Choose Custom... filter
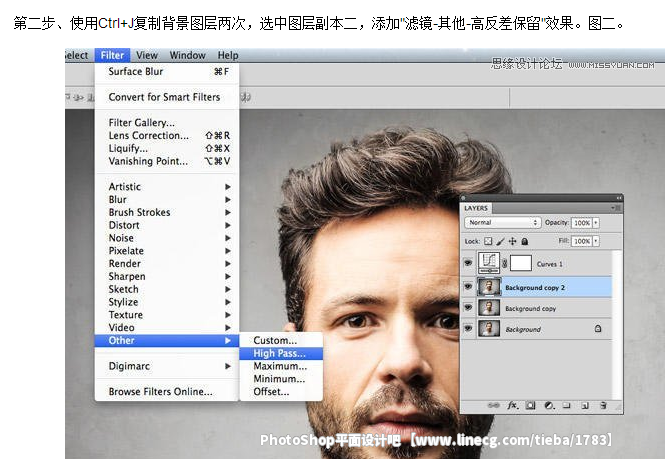The height and width of the screenshot is (459, 668). pyautogui.click(x=281, y=341)
